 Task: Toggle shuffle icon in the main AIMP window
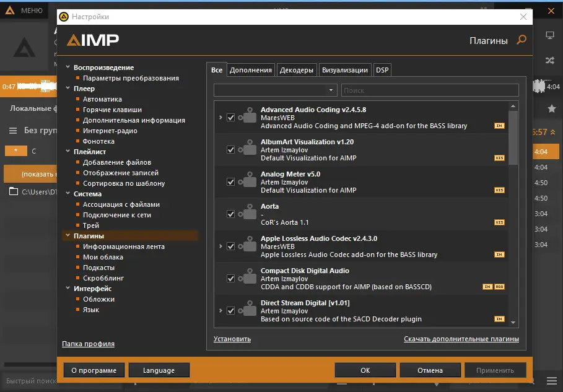(550, 60)
